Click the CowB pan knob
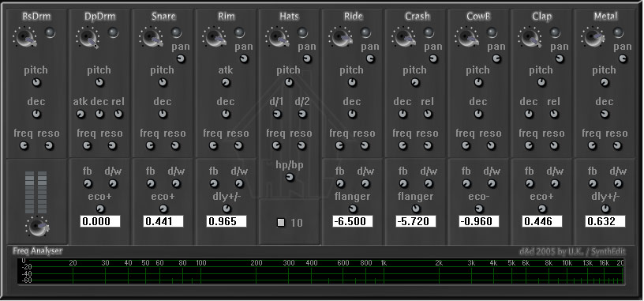644x301 pixels. click(497, 59)
